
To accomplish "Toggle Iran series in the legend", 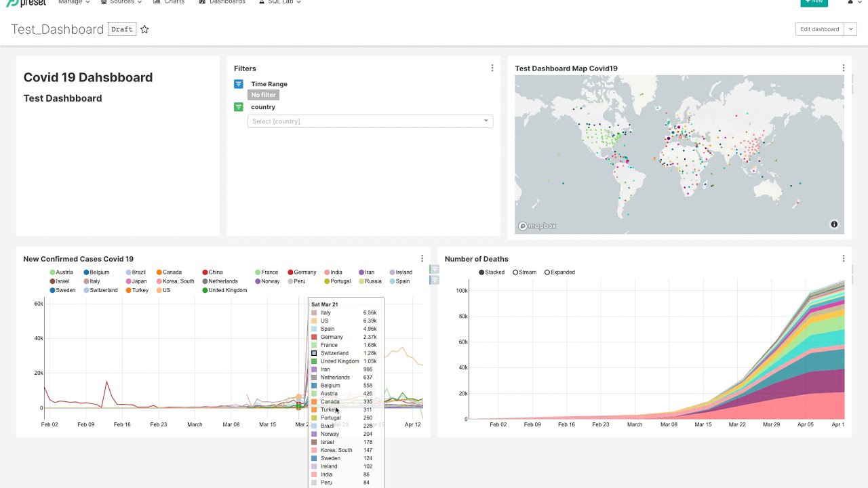I will [366, 272].
